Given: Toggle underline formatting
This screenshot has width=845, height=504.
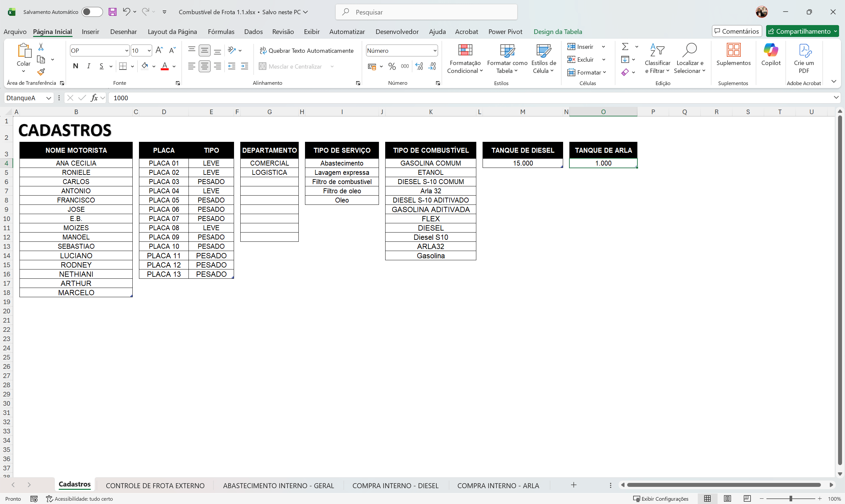Looking at the screenshot, I should [101, 66].
